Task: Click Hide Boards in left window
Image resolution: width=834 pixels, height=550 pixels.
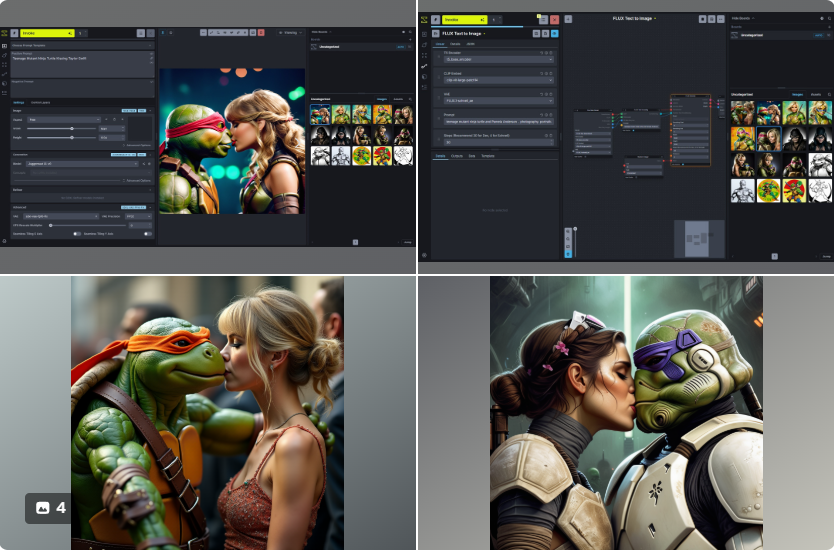Action: (321, 32)
